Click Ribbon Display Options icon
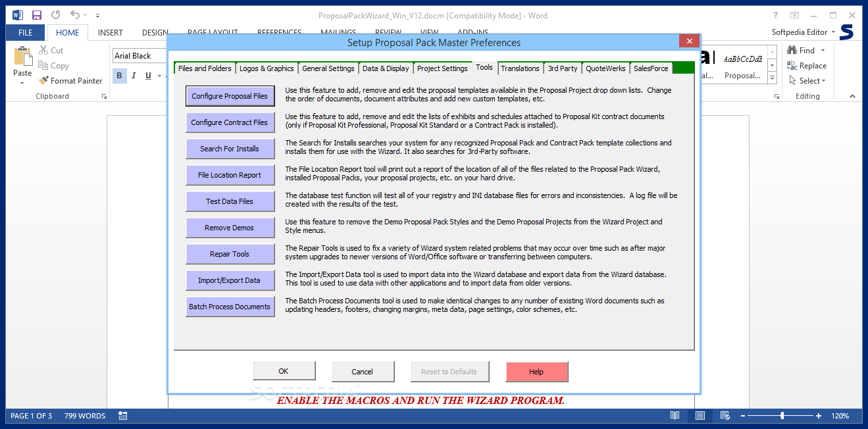This screenshot has width=868, height=429. pyautogui.click(x=795, y=14)
